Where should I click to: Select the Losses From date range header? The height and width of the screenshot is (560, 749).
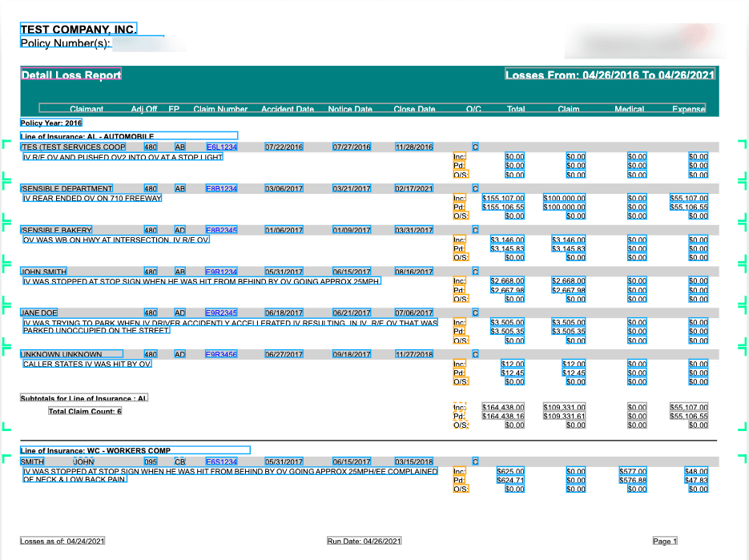(x=610, y=75)
